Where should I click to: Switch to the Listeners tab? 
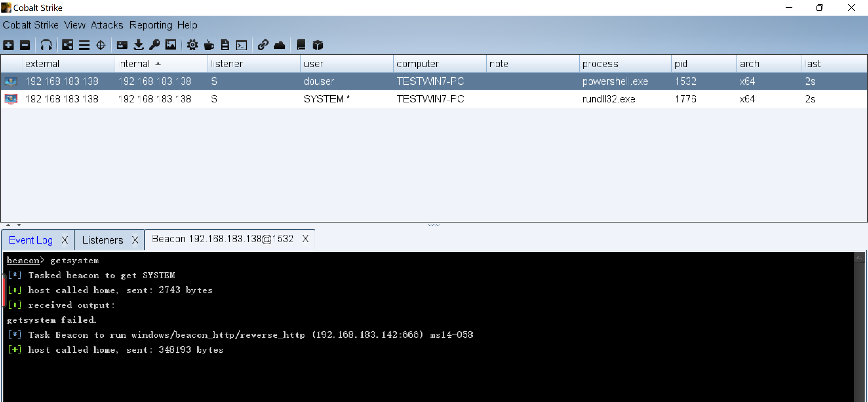pos(103,240)
